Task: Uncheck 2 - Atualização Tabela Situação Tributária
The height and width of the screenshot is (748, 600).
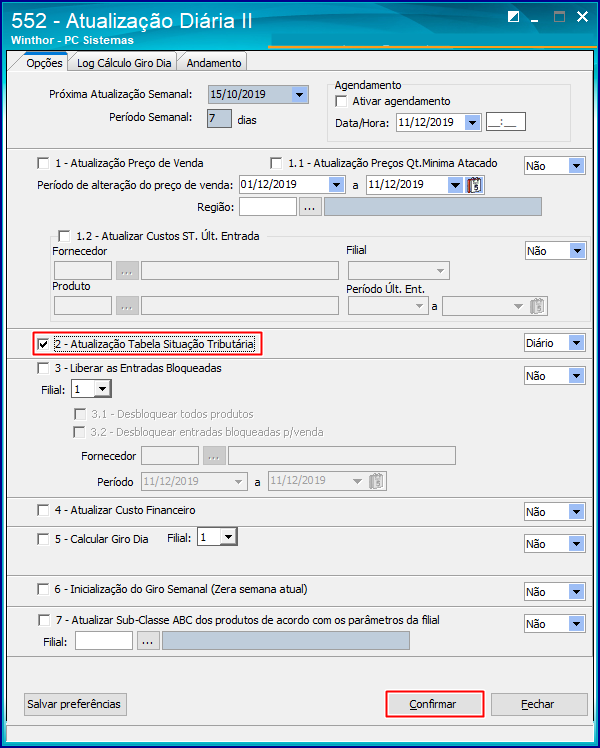Action: (43, 344)
